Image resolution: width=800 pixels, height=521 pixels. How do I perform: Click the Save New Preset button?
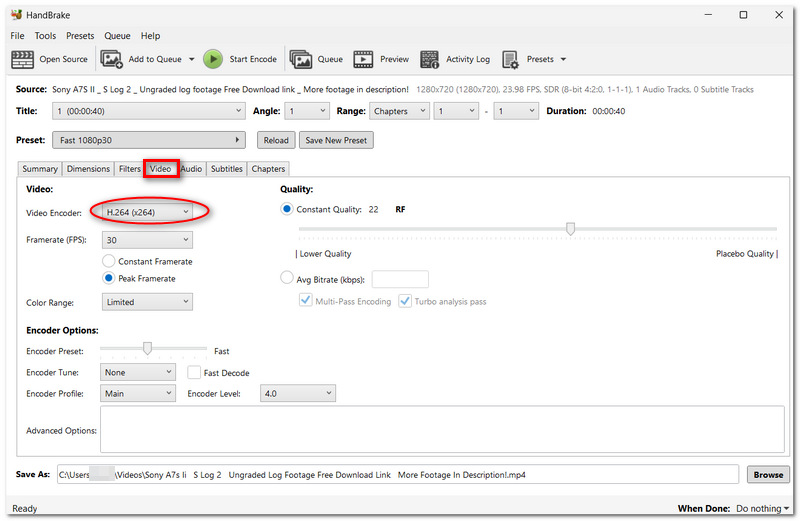coord(336,140)
